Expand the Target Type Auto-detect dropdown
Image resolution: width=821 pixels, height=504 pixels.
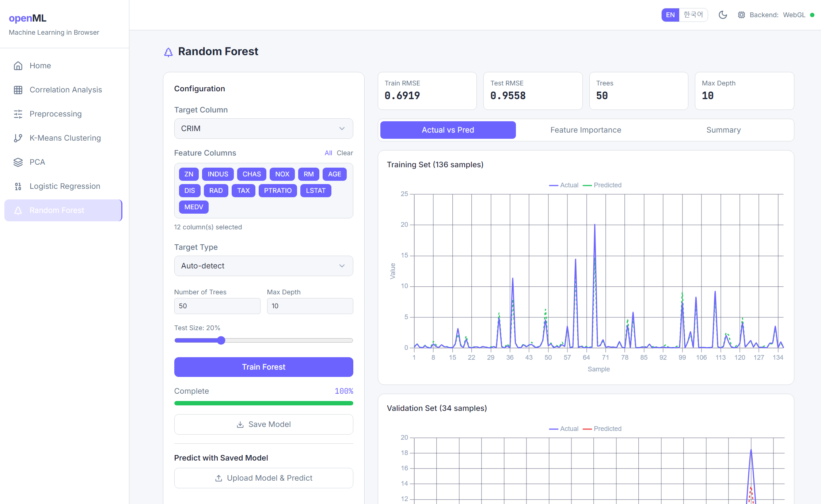point(263,266)
